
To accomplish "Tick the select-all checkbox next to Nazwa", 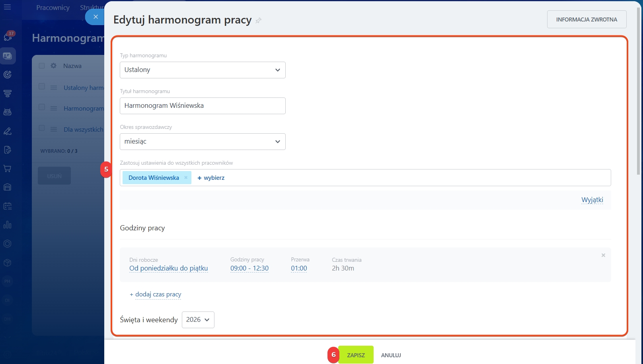I will click(42, 66).
